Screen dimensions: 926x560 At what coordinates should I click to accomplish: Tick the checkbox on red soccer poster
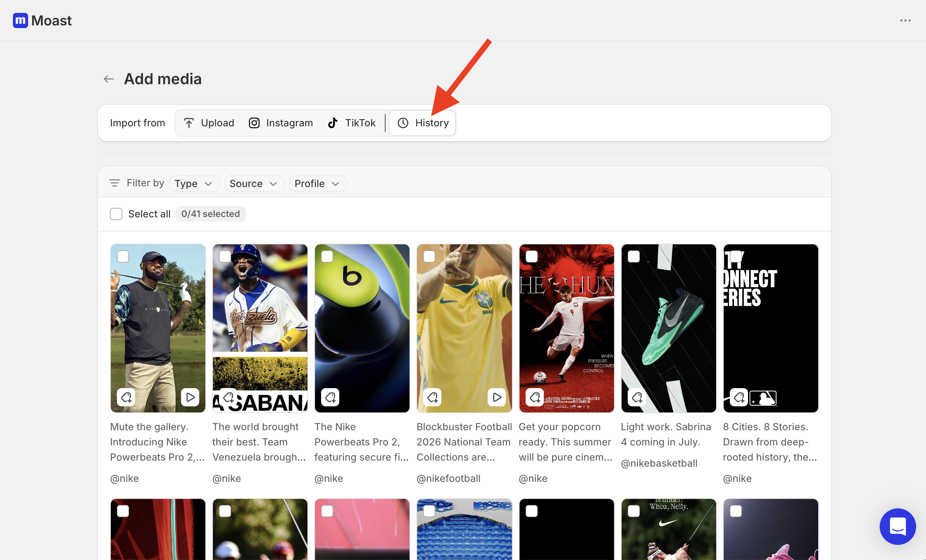[532, 256]
